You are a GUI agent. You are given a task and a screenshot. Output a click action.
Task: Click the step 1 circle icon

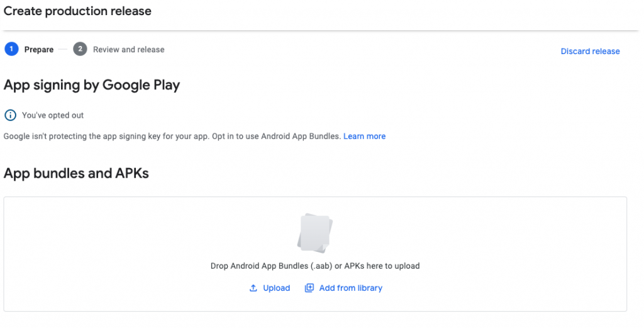[11, 49]
